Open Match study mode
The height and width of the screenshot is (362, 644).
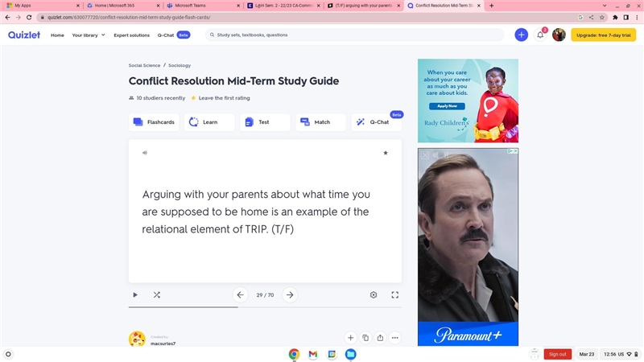click(x=320, y=122)
